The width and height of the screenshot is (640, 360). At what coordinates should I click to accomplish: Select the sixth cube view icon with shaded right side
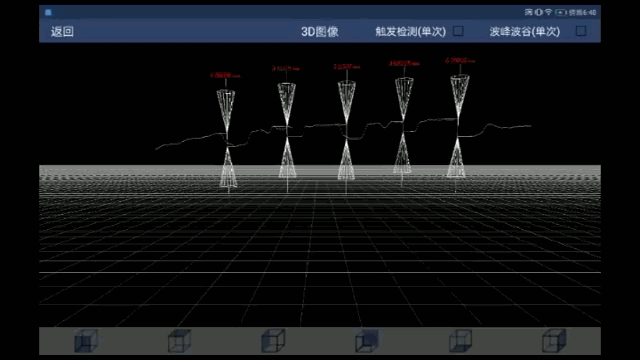[x=554, y=341]
